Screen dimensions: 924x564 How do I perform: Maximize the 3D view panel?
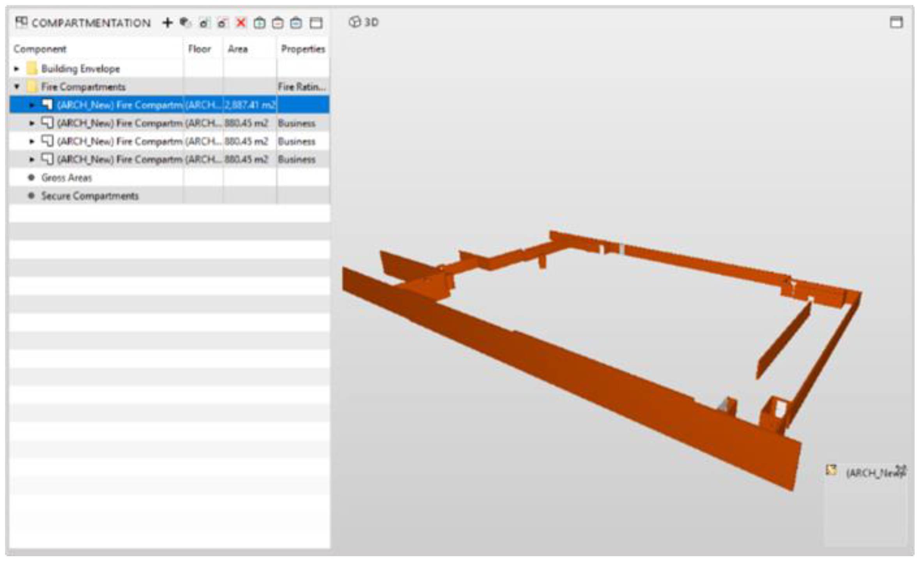[x=896, y=22]
